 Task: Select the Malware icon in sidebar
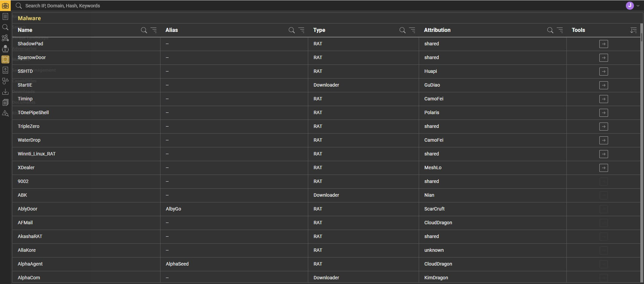(x=5, y=59)
